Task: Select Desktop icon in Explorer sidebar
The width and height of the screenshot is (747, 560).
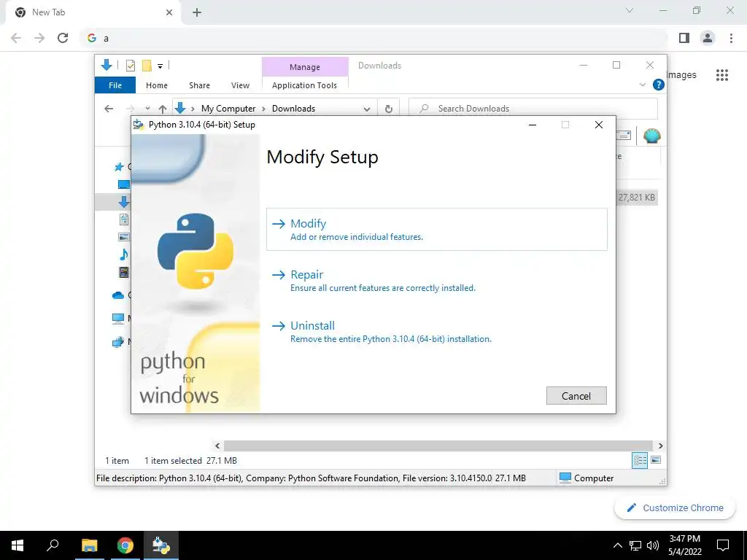Action: 124,184
